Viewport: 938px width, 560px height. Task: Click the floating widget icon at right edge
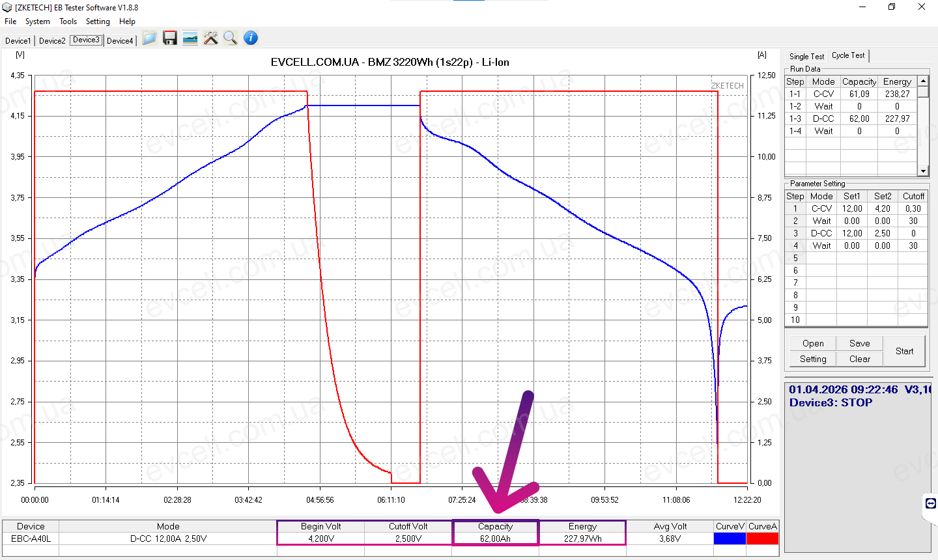coord(930,503)
